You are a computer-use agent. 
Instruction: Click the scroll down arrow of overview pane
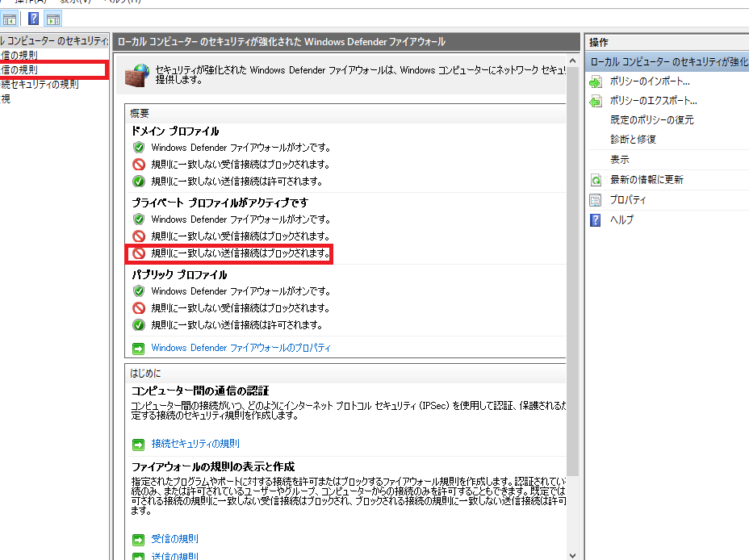pos(572,555)
